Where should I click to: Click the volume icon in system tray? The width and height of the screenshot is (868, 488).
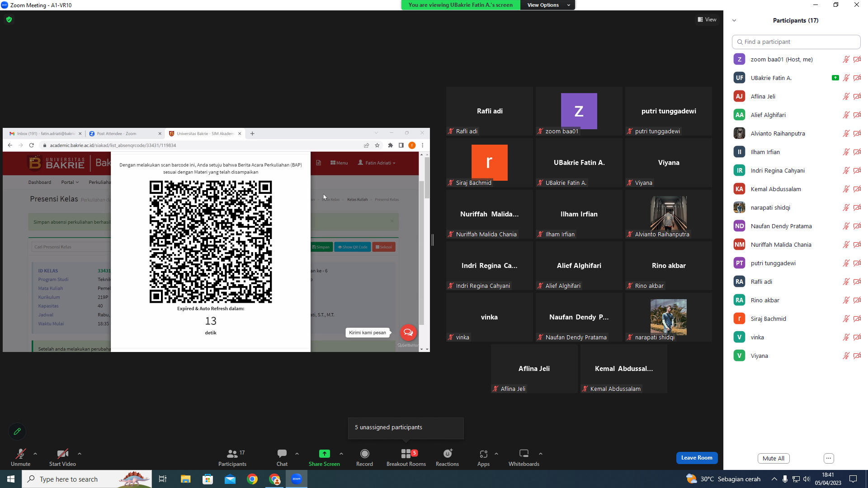point(807,479)
